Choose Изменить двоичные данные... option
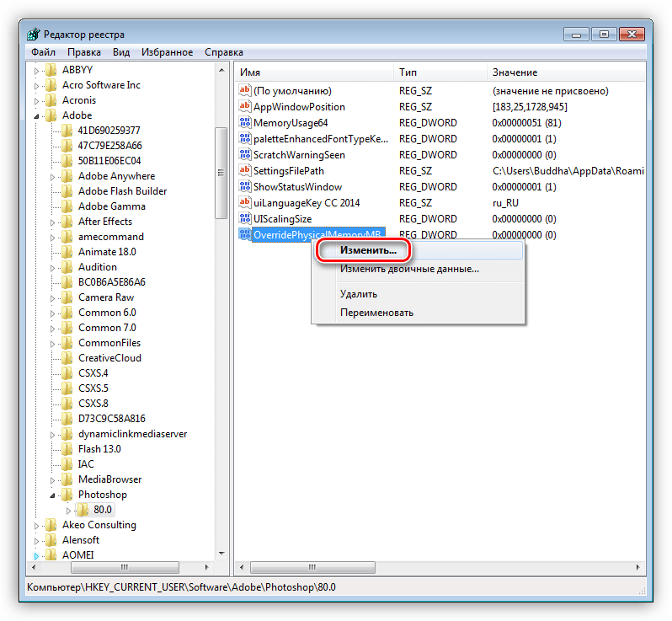Screen dimensions: 672x621 coord(419,269)
